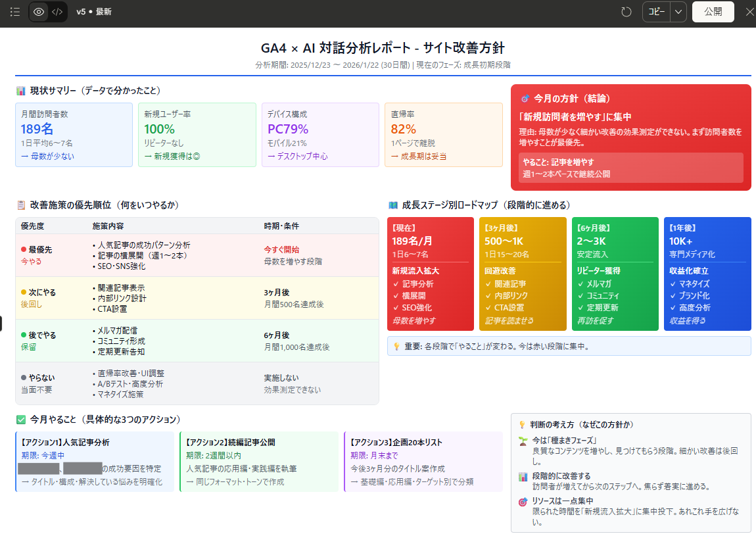Image resolution: width=756 pixels, height=538 pixels.
Task: Click the 82% bounce rate value
Action: (404, 129)
